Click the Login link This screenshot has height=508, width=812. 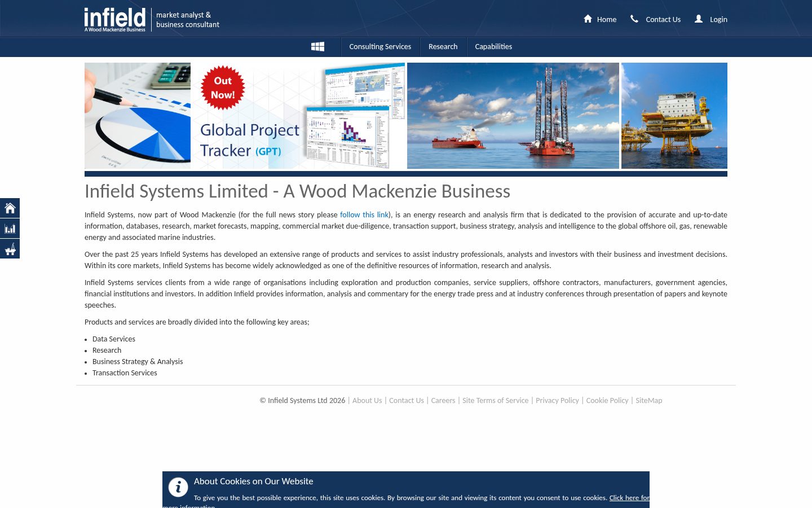718,19
